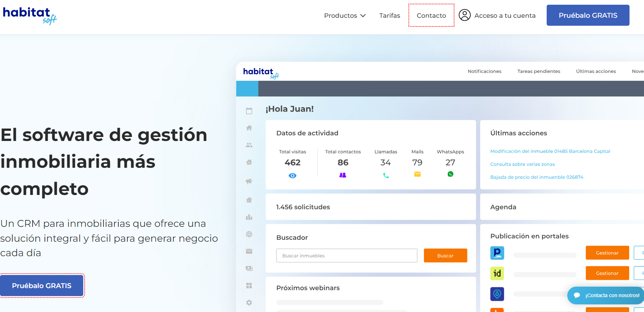Open the bar chart statistics icon
The image size is (644, 312).
(249, 217)
